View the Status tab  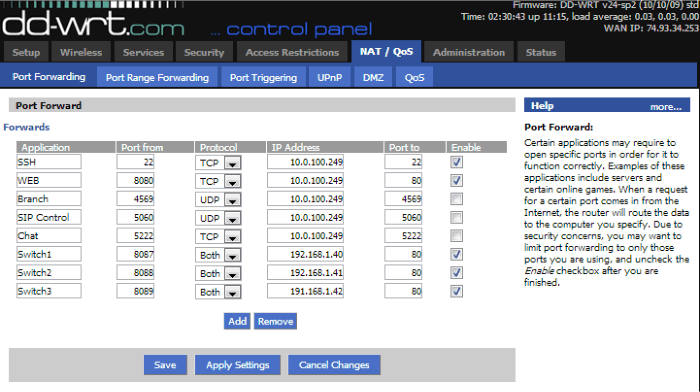(x=541, y=52)
